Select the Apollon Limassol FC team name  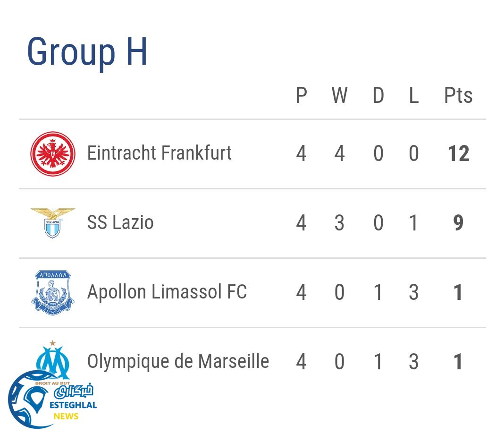[167, 292]
